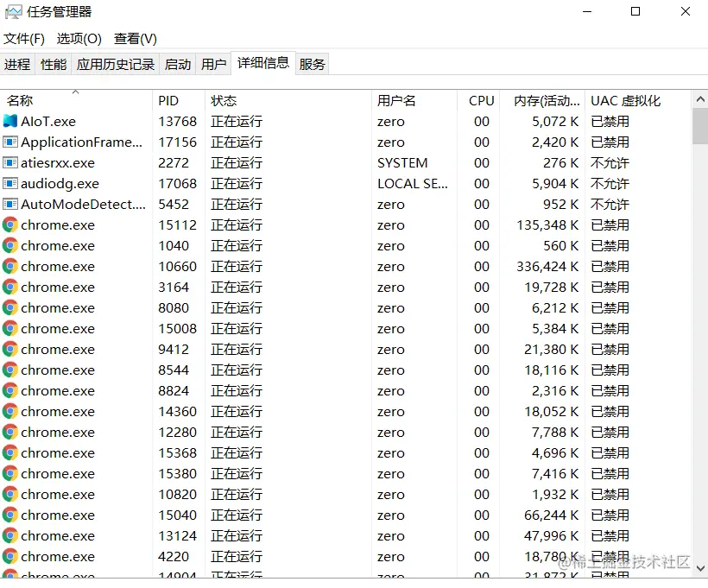The height and width of the screenshot is (588, 708).
Task: Click Chrome icon for PID 15380
Action: point(10,473)
